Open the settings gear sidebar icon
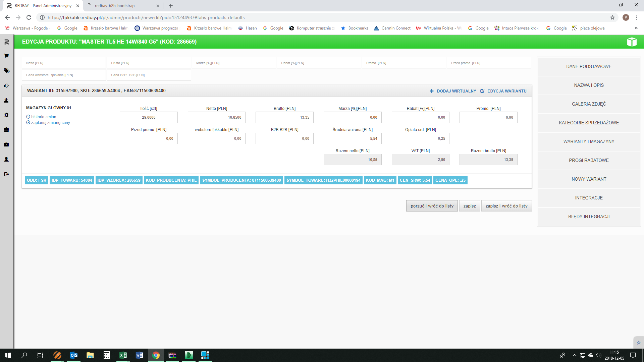Image resolution: width=644 pixels, height=362 pixels. (6, 115)
